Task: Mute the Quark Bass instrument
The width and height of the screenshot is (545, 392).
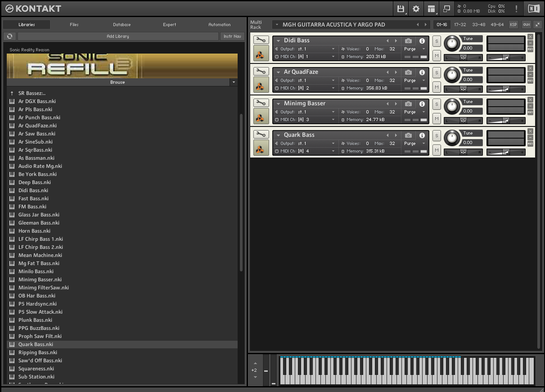Action: click(x=437, y=149)
